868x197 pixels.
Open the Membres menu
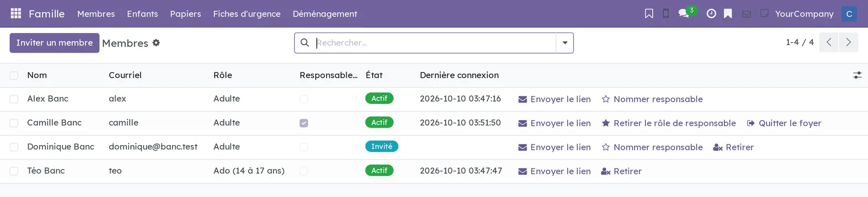96,14
